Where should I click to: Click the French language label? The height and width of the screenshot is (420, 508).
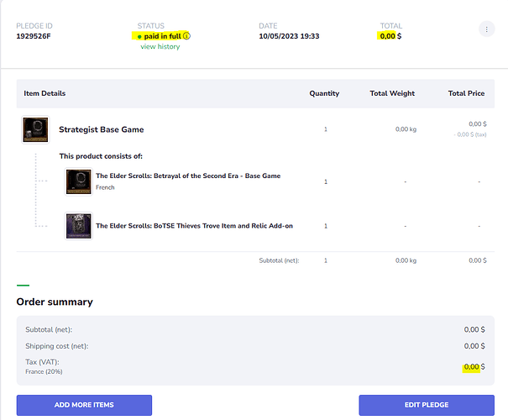point(105,187)
